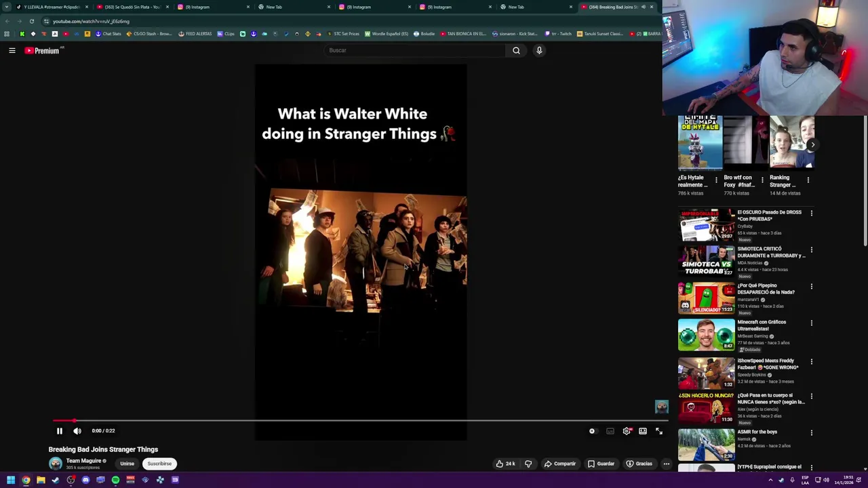This screenshot has height=488, width=868.
Task: Enter fullscreen mode in the player
Action: (658, 431)
